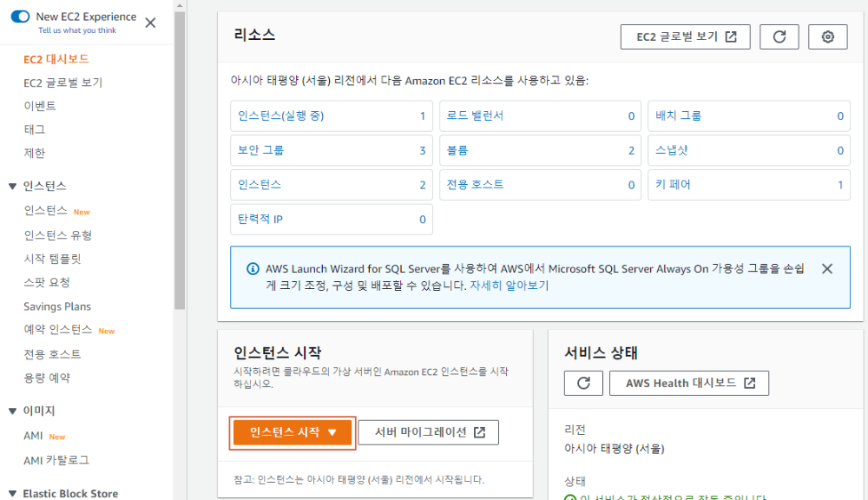Open 로드 밸런서 resource link
The width and height of the screenshot is (868, 500).
coord(475,115)
